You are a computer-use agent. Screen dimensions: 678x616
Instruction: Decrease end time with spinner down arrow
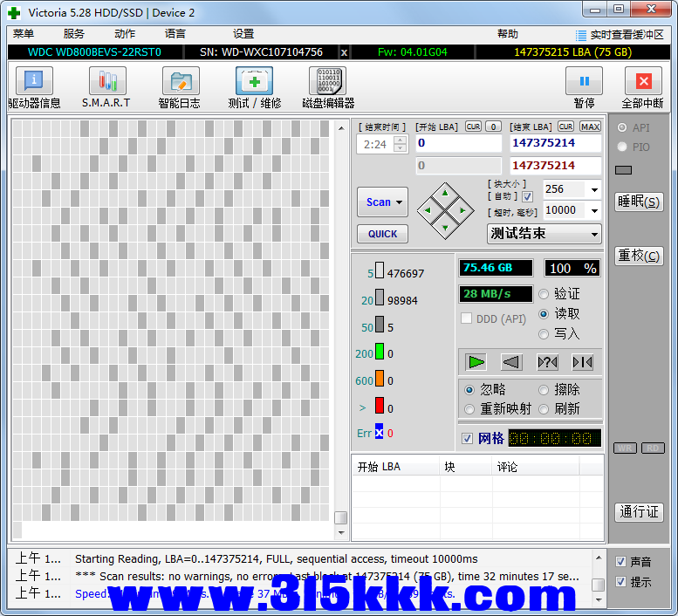click(401, 148)
